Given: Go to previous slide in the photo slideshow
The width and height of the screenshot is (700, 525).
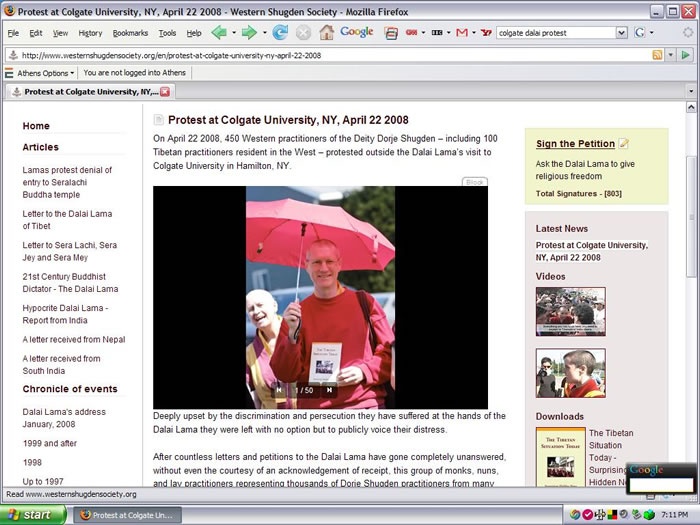Looking at the screenshot, I should coord(279,390).
